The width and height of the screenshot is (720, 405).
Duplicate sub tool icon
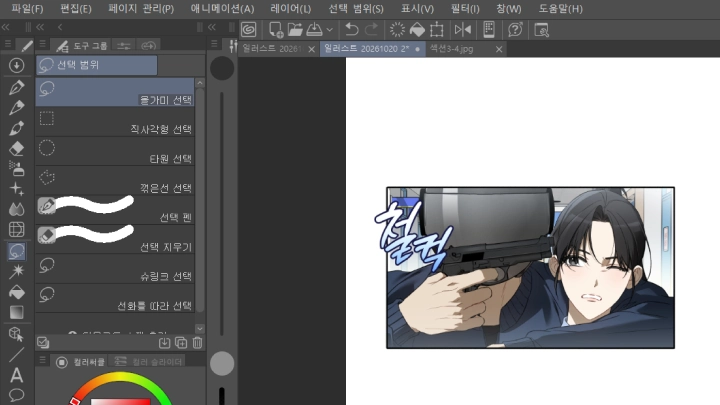[x=181, y=343]
